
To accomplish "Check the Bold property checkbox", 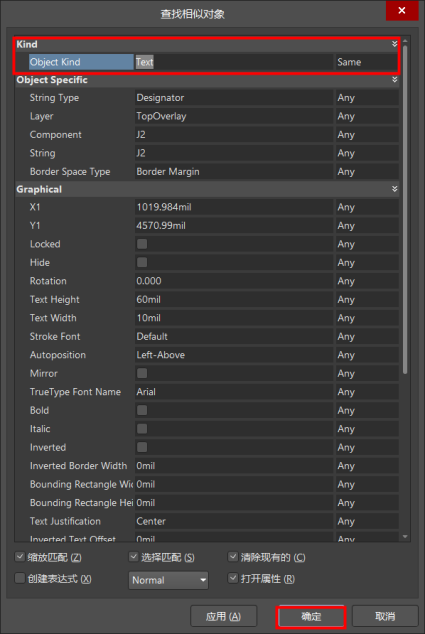I will point(142,410).
